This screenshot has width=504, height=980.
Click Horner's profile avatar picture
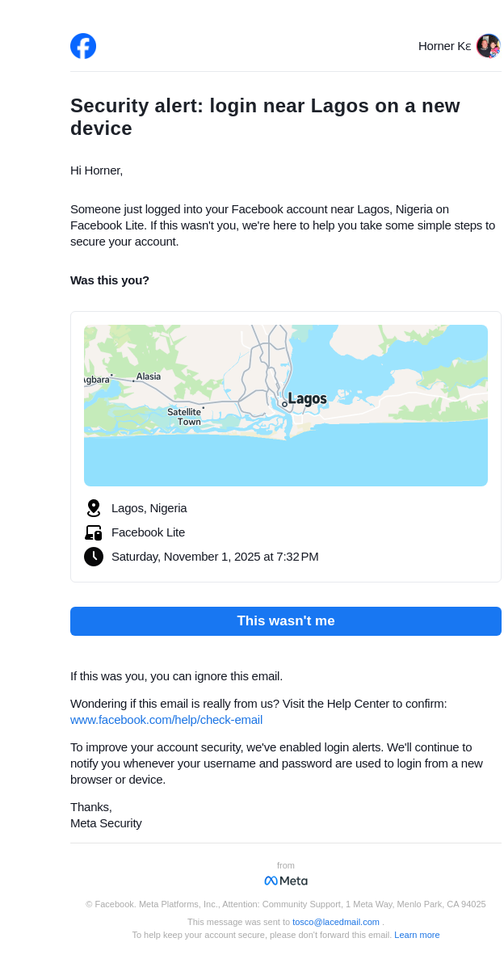click(488, 46)
